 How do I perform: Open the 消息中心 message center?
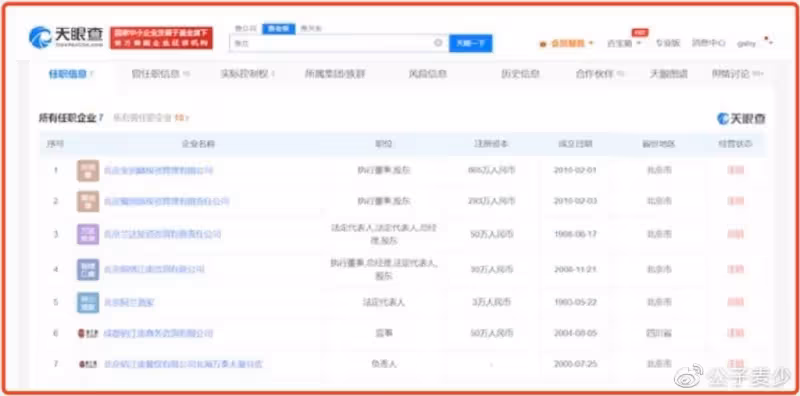(x=708, y=43)
